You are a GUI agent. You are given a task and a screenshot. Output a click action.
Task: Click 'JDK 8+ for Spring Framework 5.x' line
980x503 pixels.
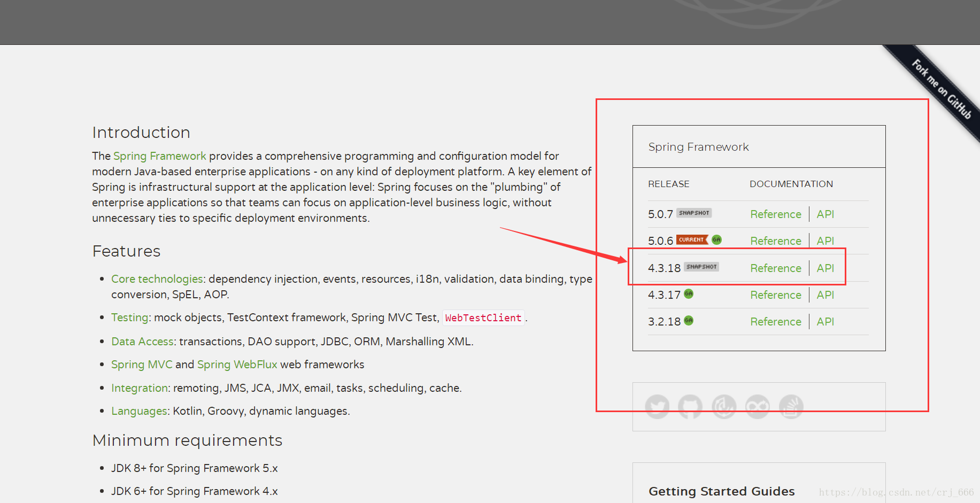pos(195,468)
